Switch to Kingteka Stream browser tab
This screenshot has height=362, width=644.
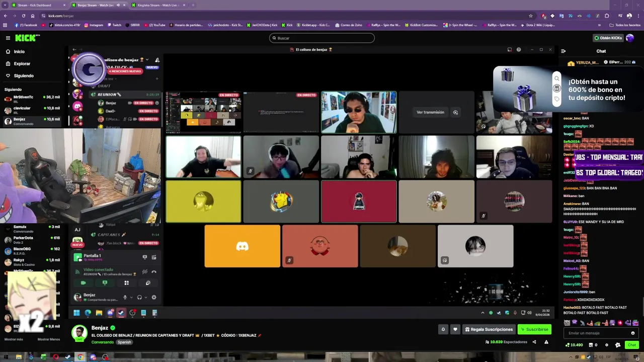click(158, 5)
